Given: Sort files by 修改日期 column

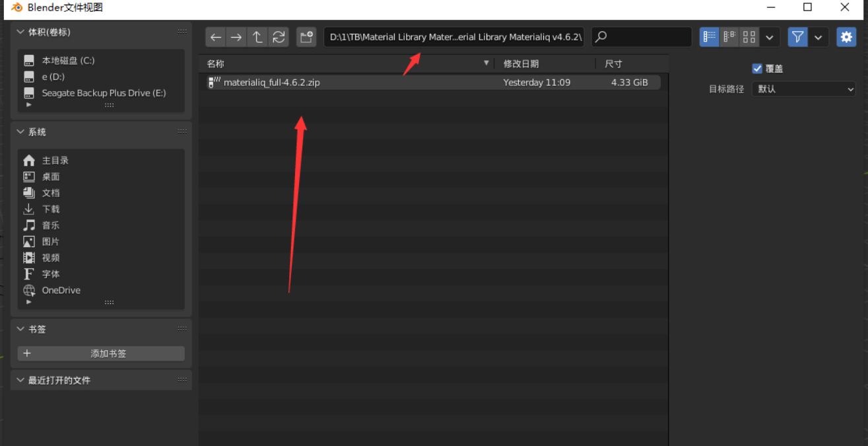Looking at the screenshot, I should [545, 63].
